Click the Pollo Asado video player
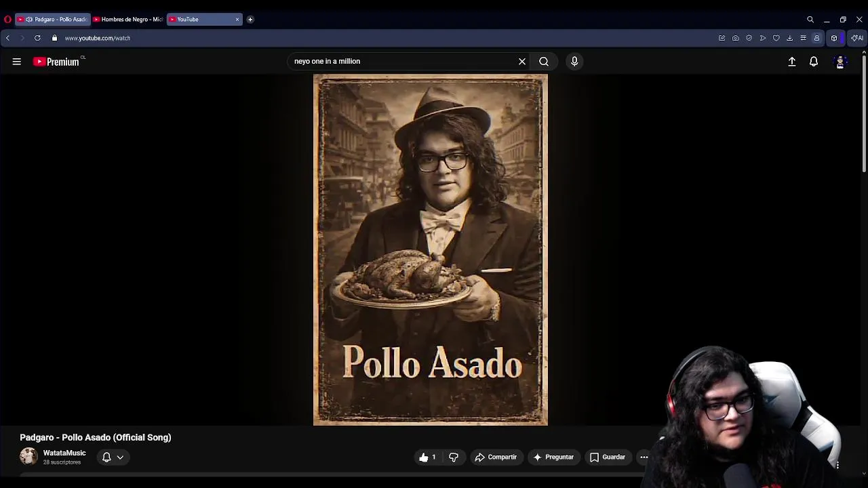This screenshot has height=488, width=868. coord(431,249)
